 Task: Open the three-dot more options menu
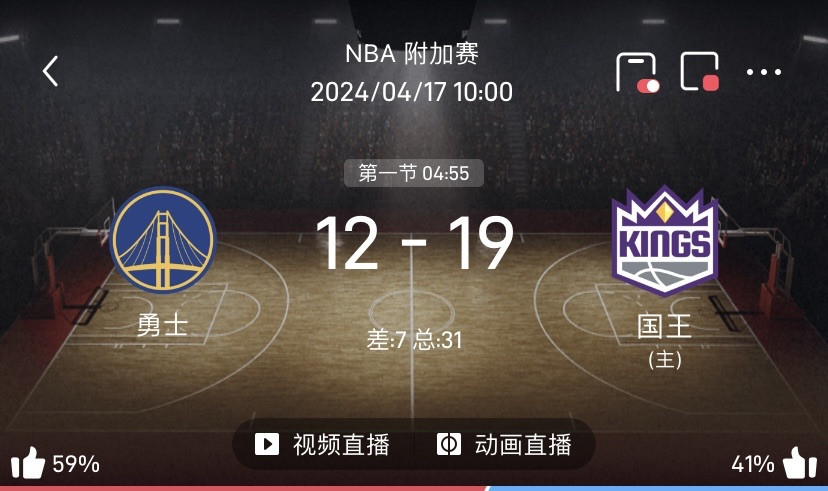[764, 72]
